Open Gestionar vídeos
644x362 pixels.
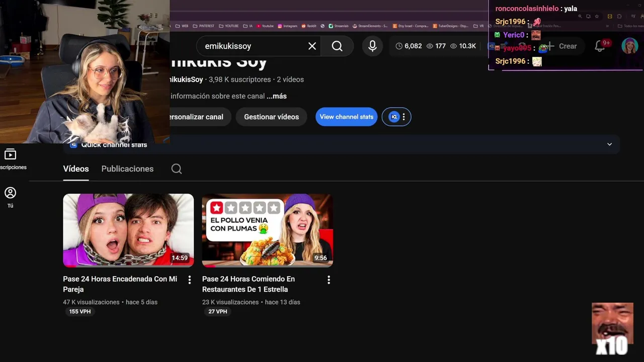[272, 117]
